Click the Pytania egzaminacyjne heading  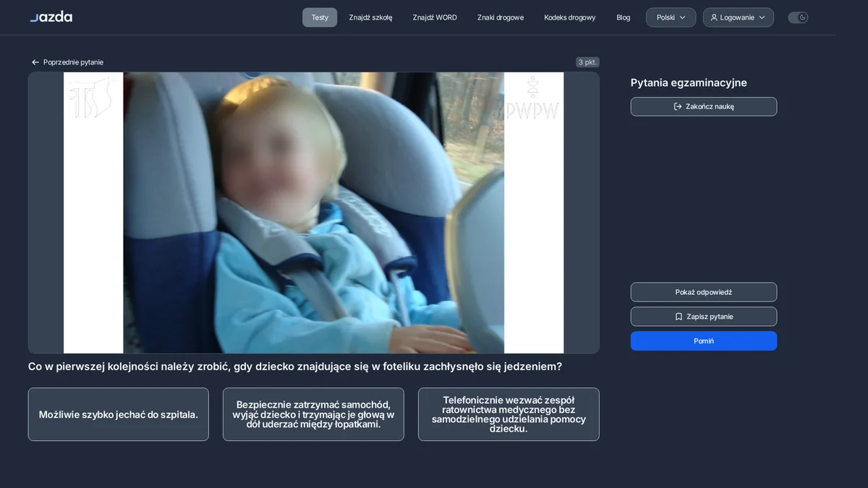[689, 82]
